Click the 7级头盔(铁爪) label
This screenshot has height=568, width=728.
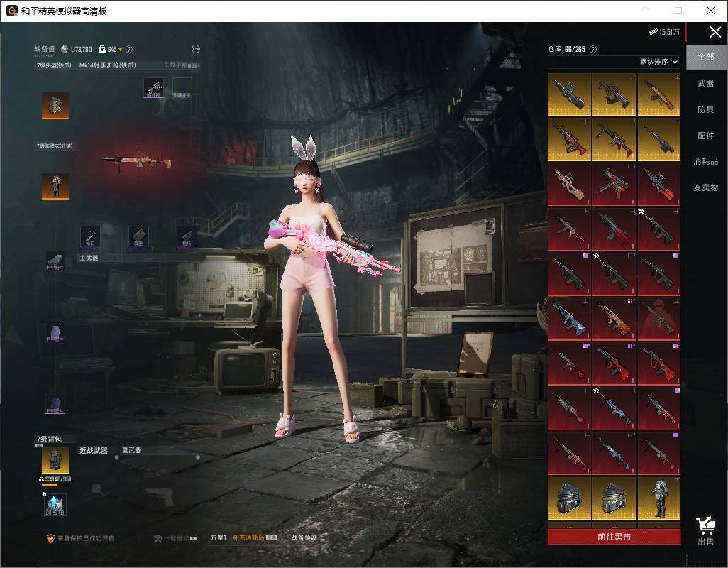point(54,65)
